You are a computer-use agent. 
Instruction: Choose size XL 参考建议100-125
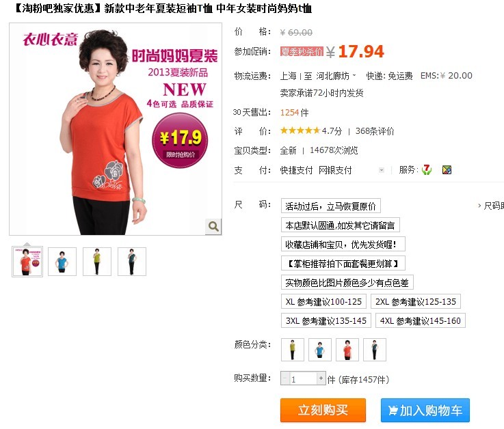(x=323, y=301)
